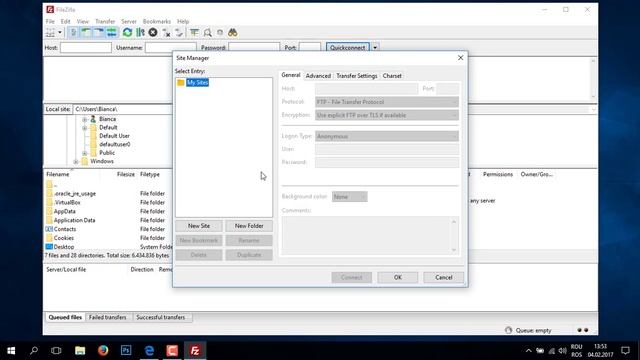Click the Quickconnect button

click(x=347, y=47)
